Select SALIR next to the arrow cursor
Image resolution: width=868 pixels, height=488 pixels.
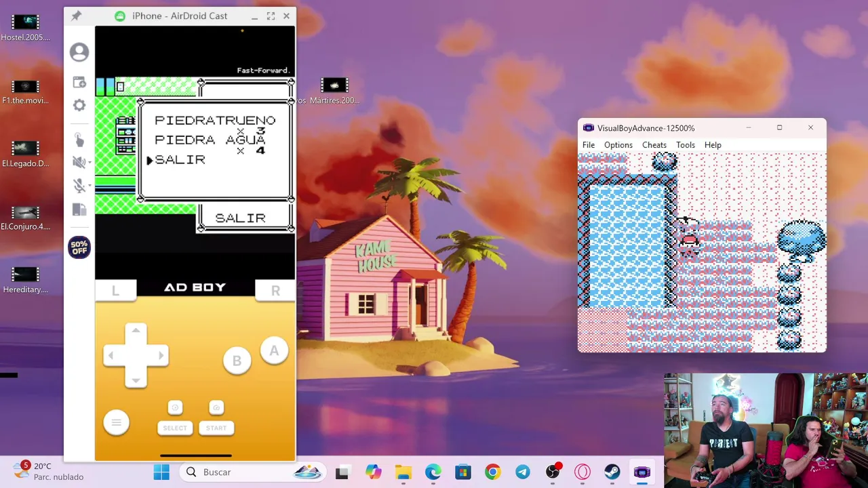point(180,159)
